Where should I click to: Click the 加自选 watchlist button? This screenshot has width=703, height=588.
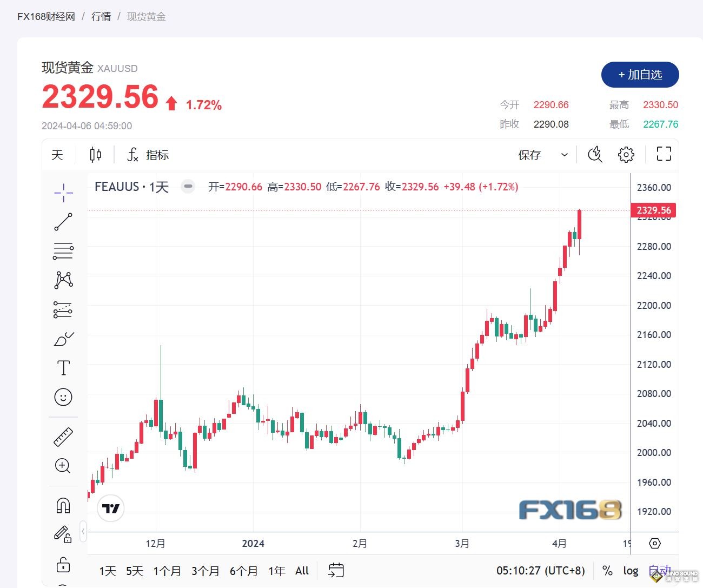[x=640, y=75]
